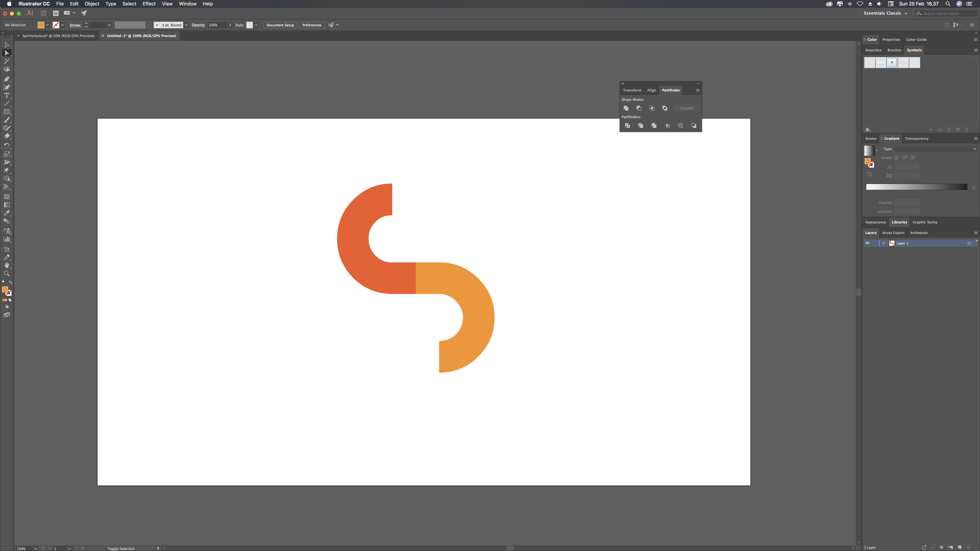Image resolution: width=980 pixels, height=551 pixels.
Task: Click the Unite shape mode icon
Action: tap(626, 108)
